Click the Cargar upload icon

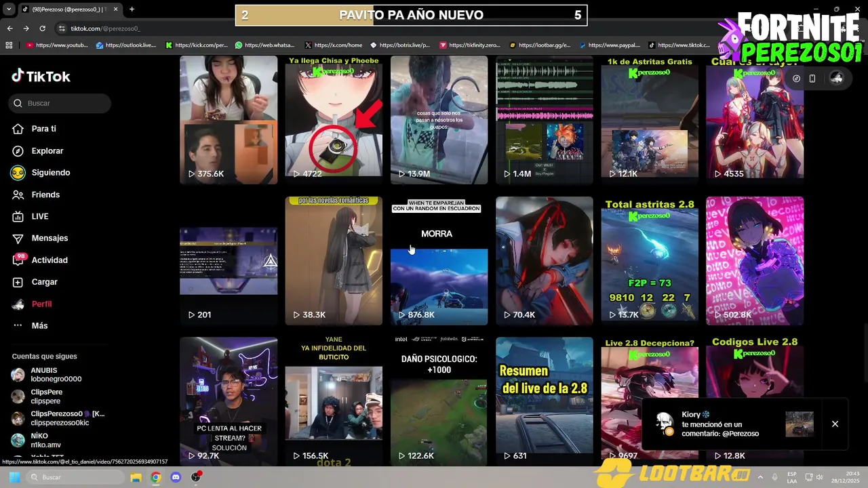tap(18, 282)
